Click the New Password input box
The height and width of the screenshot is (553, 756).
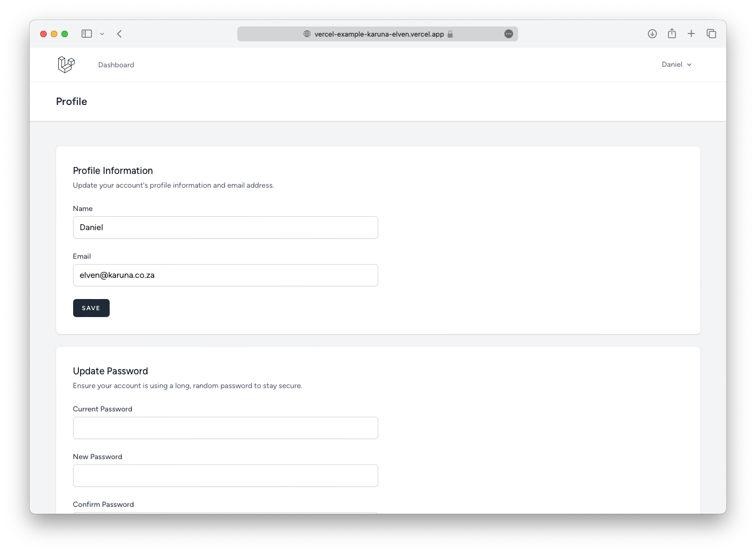point(225,475)
